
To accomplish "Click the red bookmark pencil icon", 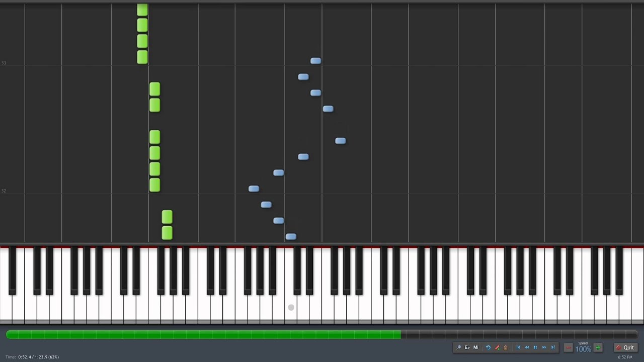I will [497, 347].
